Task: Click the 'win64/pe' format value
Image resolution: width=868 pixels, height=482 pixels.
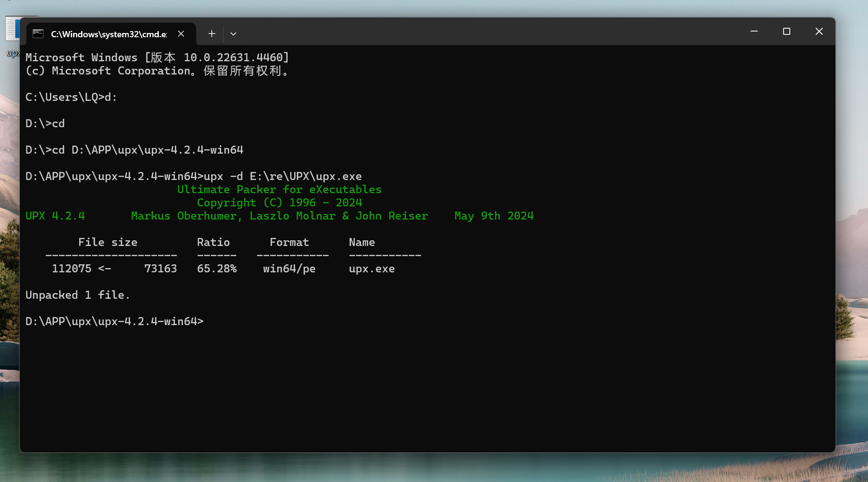Action: tap(289, 269)
